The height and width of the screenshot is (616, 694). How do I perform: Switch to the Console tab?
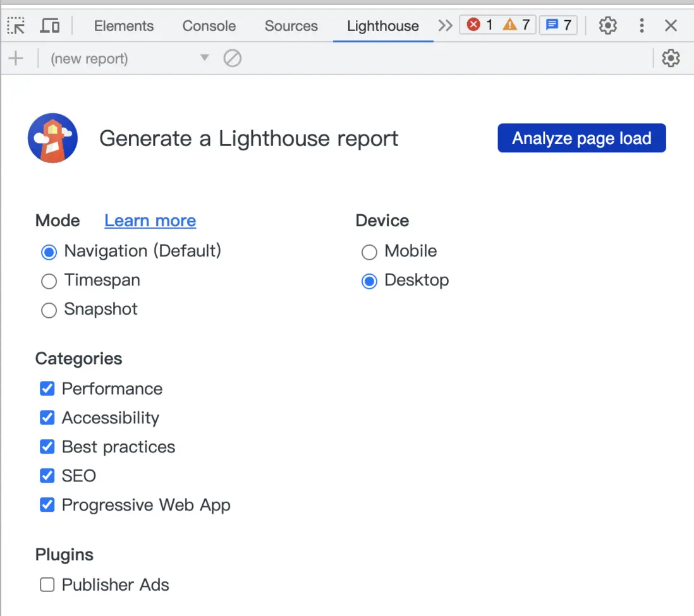209,26
